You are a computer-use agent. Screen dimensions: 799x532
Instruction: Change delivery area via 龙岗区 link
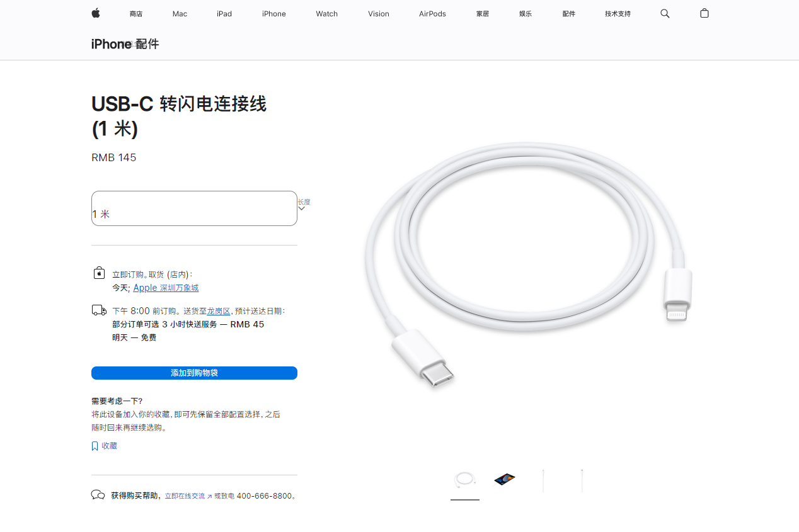(x=219, y=311)
